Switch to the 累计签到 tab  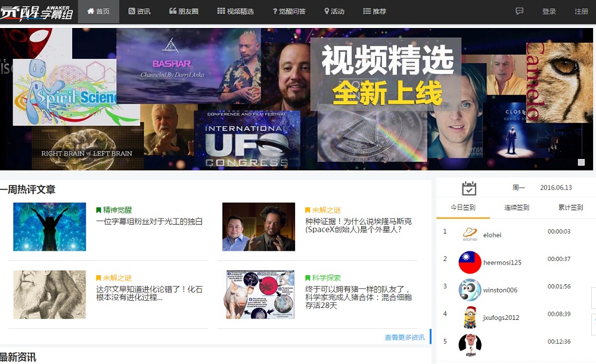click(x=570, y=207)
